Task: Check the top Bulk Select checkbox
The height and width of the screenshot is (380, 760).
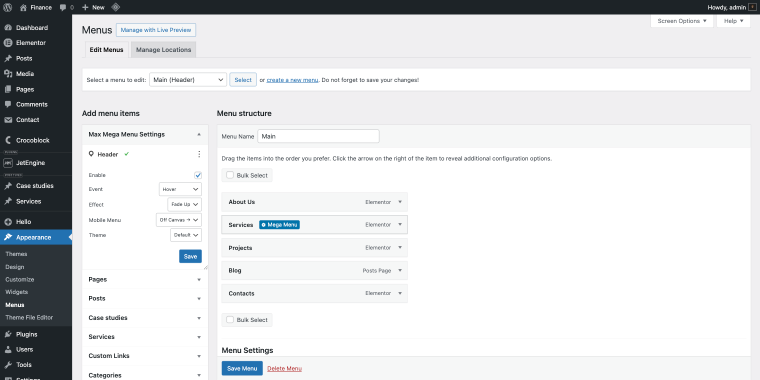Action: [x=230, y=175]
